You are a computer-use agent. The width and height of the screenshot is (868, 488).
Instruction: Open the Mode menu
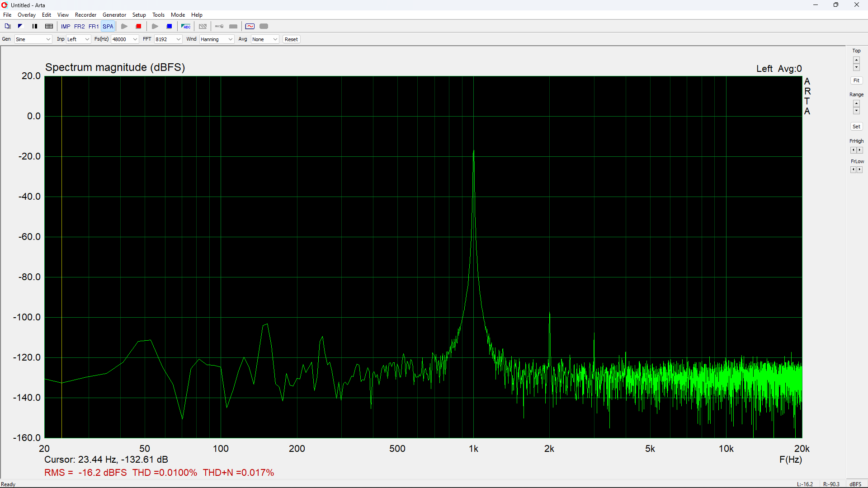click(x=178, y=15)
